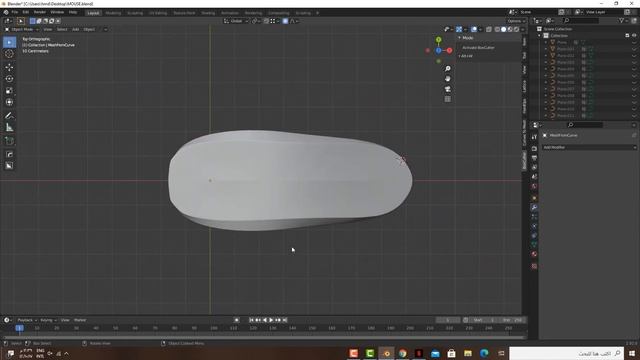Screen dimensions: 640x360
Task: Click the outliner search field
Action: [581, 20]
